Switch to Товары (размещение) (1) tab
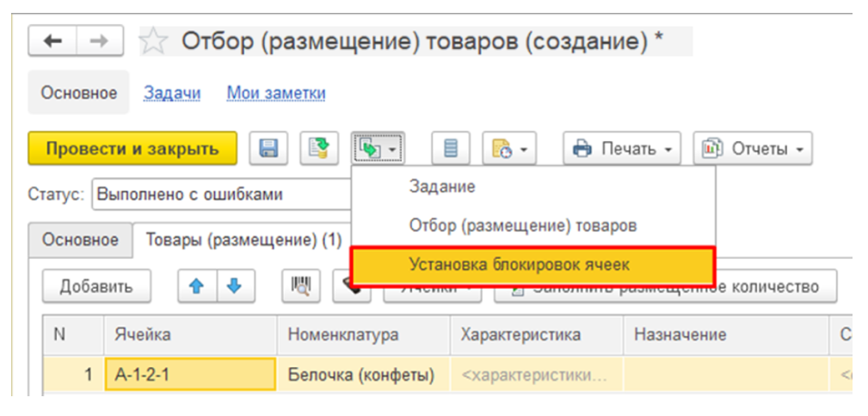 click(243, 240)
